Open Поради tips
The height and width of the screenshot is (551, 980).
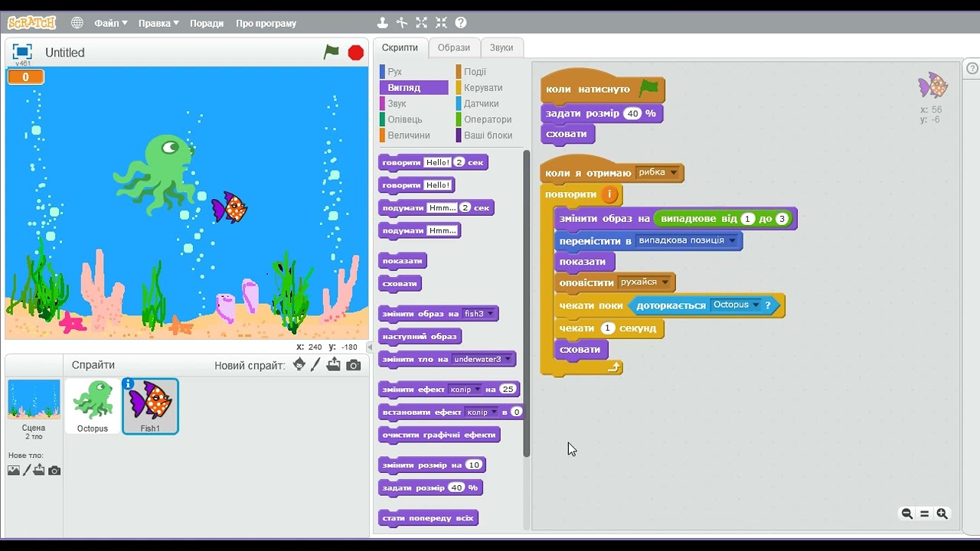(x=207, y=23)
